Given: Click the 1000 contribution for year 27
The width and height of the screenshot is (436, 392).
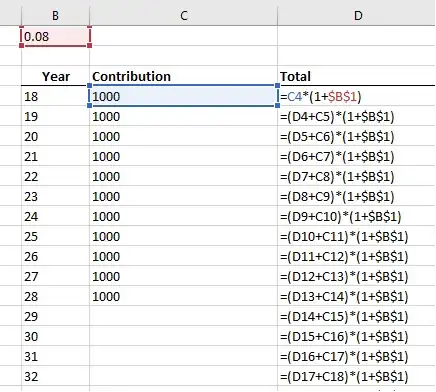Looking at the screenshot, I should pyautogui.click(x=184, y=276).
